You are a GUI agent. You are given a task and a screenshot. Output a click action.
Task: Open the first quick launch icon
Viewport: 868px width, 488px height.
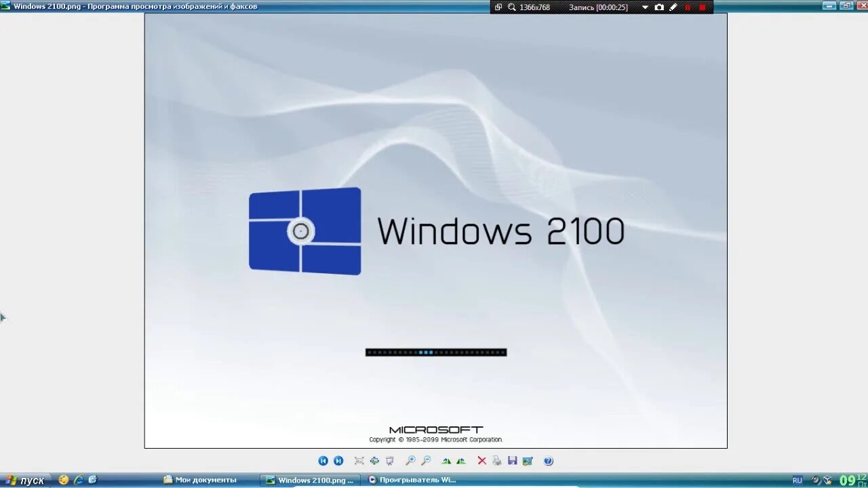64,480
